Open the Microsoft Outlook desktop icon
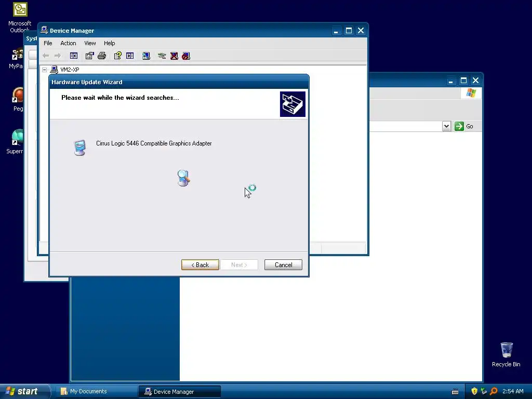This screenshot has width=532, height=399. 20,17
